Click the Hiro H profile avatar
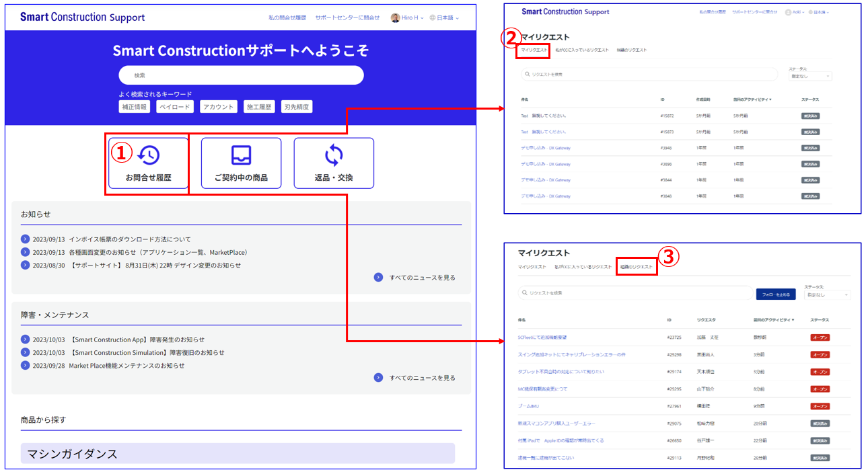868x476 pixels. coord(395,17)
